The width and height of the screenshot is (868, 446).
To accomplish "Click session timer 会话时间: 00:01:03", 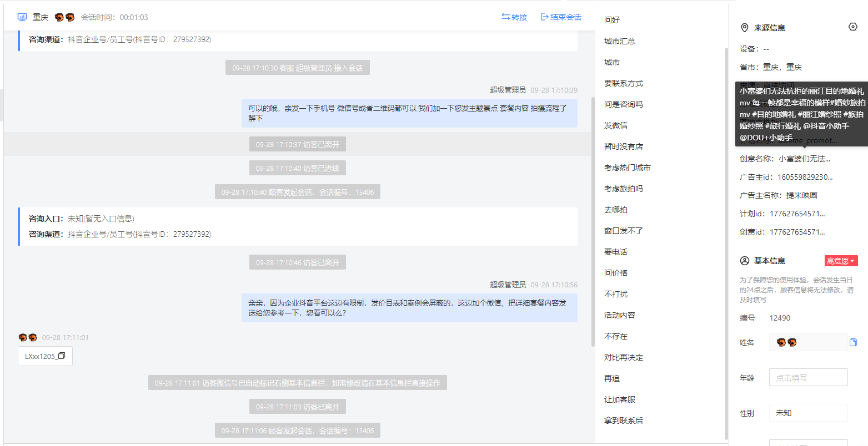I will tap(114, 17).
